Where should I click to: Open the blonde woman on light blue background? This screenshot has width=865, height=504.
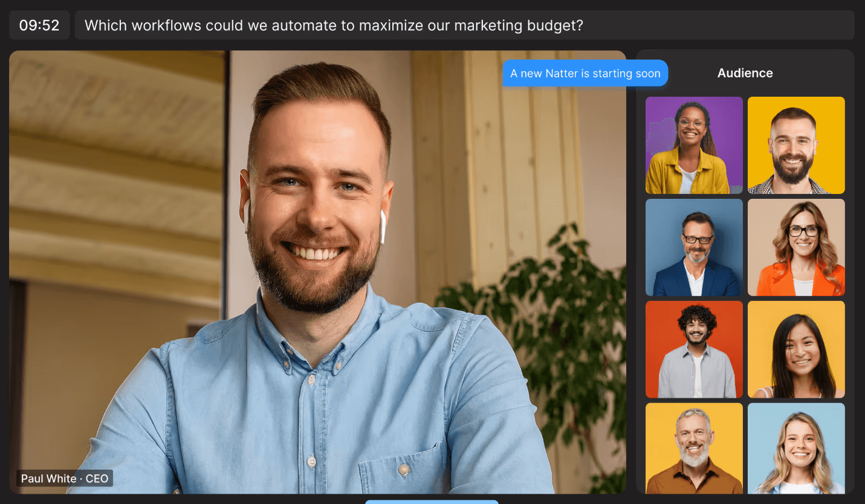click(795, 450)
